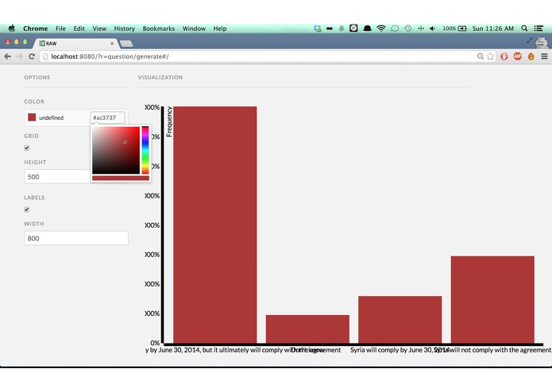The height and width of the screenshot is (392, 552).
Task: Click the VISUALIZATION section heading
Action: (x=160, y=77)
